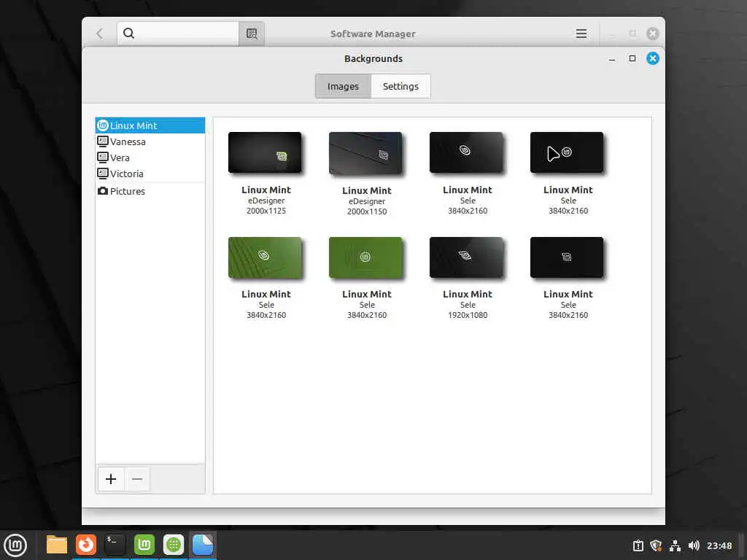Pick the Sele wallpaper with cursor arrow logo

(x=567, y=152)
